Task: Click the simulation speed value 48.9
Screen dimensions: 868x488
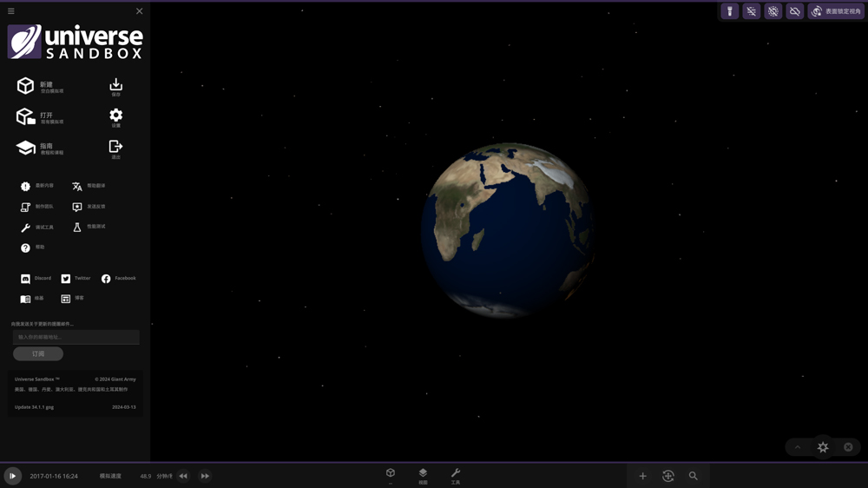Action: (x=146, y=476)
